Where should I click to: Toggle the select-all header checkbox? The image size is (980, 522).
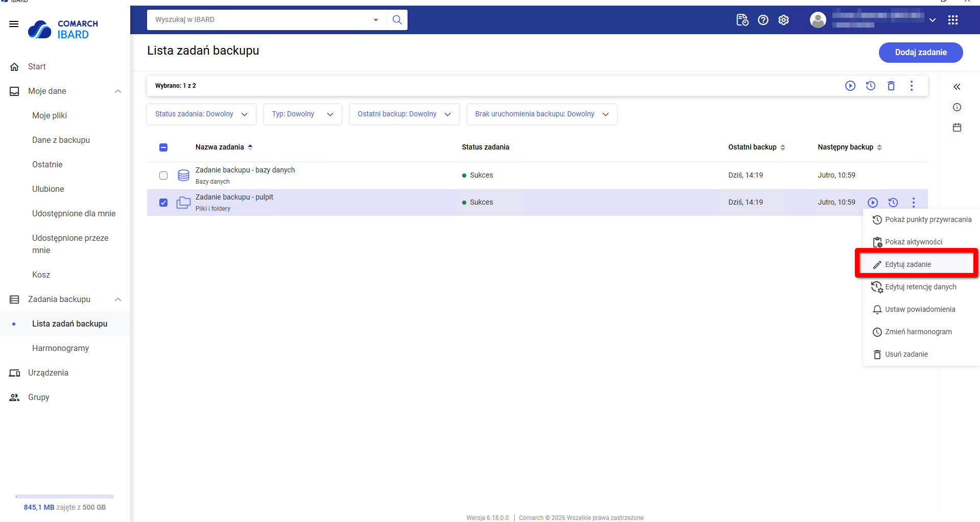pyautogui.click(x=163, y=147)
